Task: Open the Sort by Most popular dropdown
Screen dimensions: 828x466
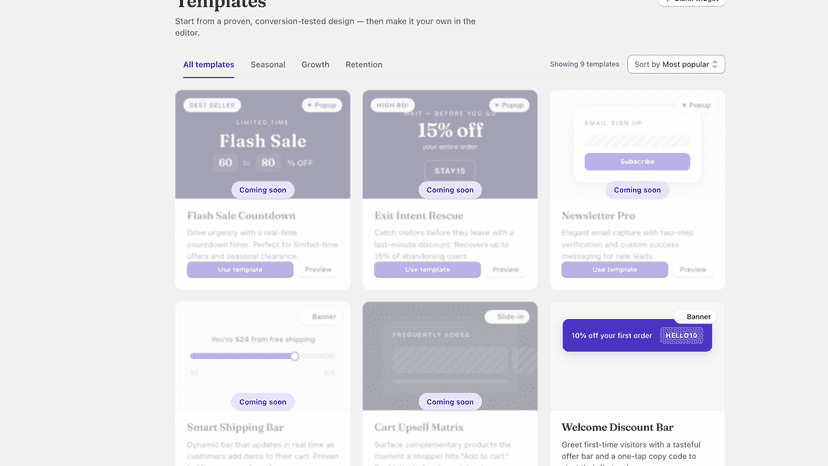Action: tap(676, 64)
